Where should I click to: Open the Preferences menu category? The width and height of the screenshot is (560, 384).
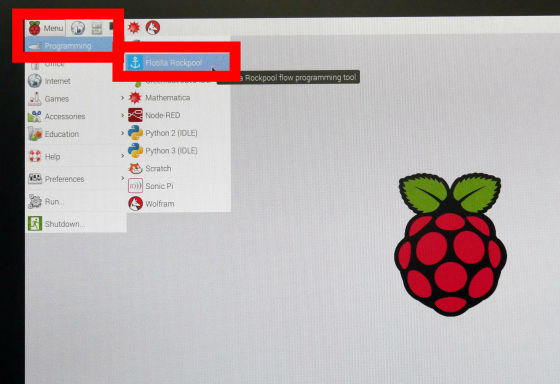[x=76, y=179]
